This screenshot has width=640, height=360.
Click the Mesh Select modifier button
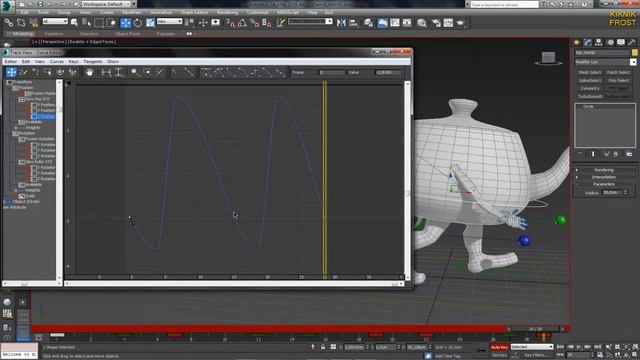click(590, 72)
